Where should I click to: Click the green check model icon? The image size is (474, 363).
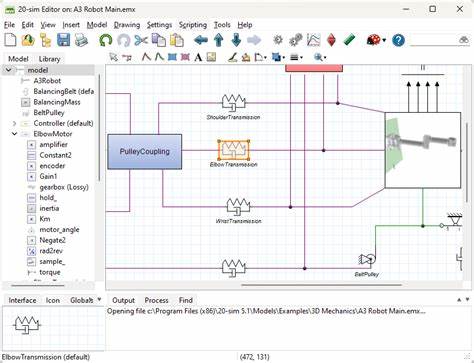point(349,40)
